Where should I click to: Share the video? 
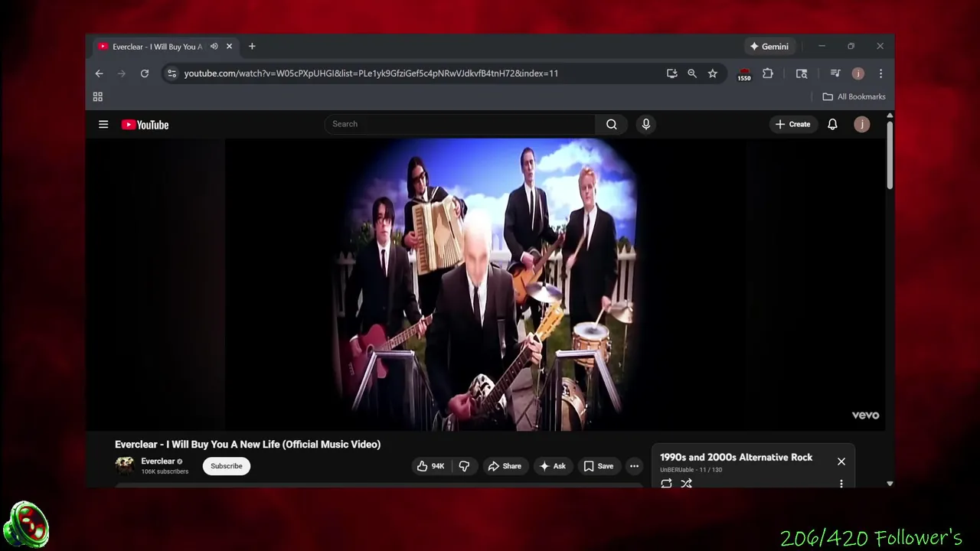[x=505, y=466]
